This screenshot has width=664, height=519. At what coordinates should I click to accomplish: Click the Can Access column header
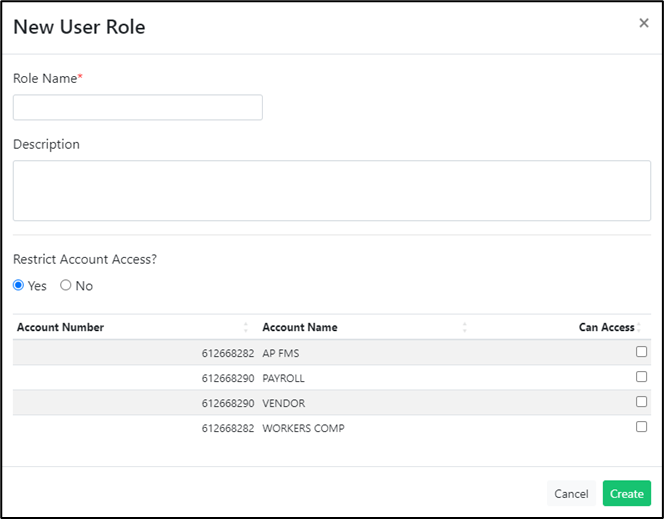click(606, 327)
